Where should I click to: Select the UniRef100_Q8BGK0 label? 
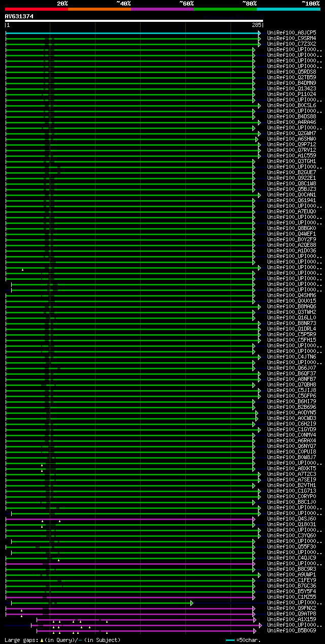[x=291, y=228]
